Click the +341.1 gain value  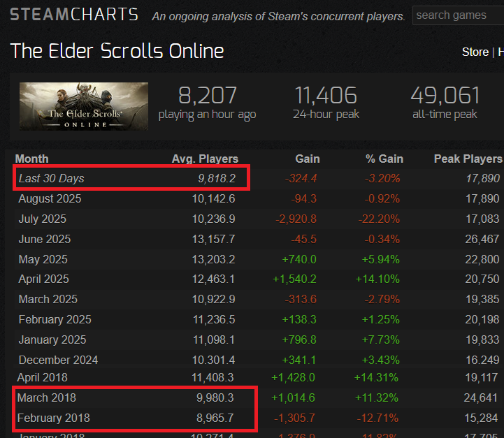(x=299, y=360)
